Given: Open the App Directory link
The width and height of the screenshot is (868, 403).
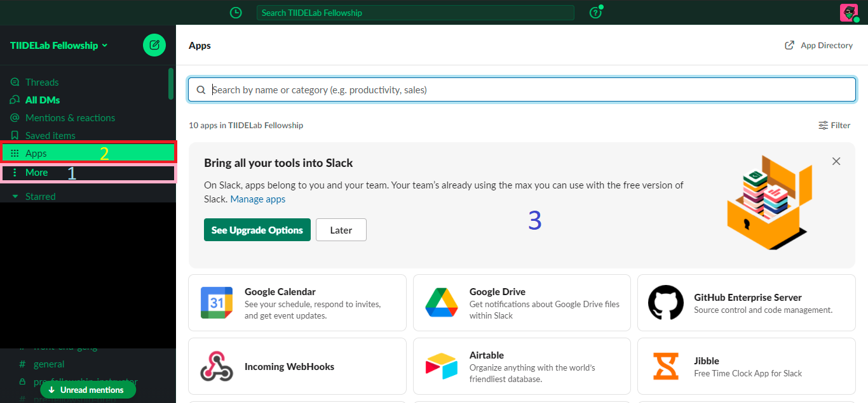Looking at the screenshot, I should pyautogui.click(x=819, y=45).
